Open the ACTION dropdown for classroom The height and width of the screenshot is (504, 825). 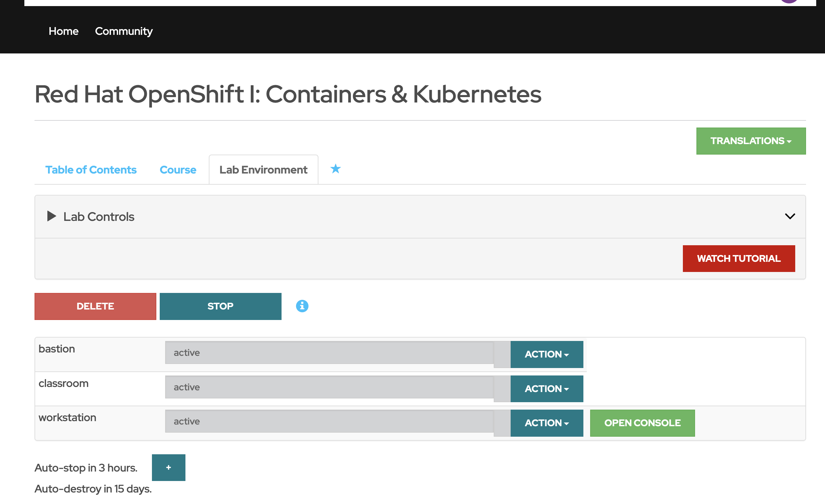point(546,389)
